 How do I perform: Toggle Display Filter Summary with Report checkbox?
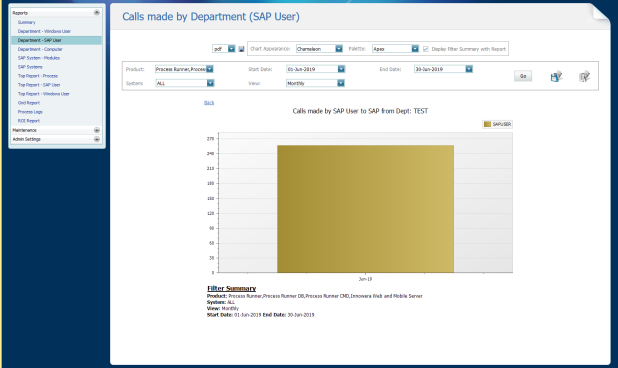click(426, 49)
